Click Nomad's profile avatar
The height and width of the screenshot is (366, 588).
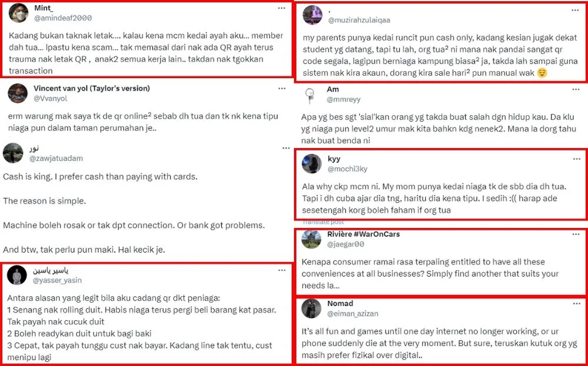(x=311, y=308)
